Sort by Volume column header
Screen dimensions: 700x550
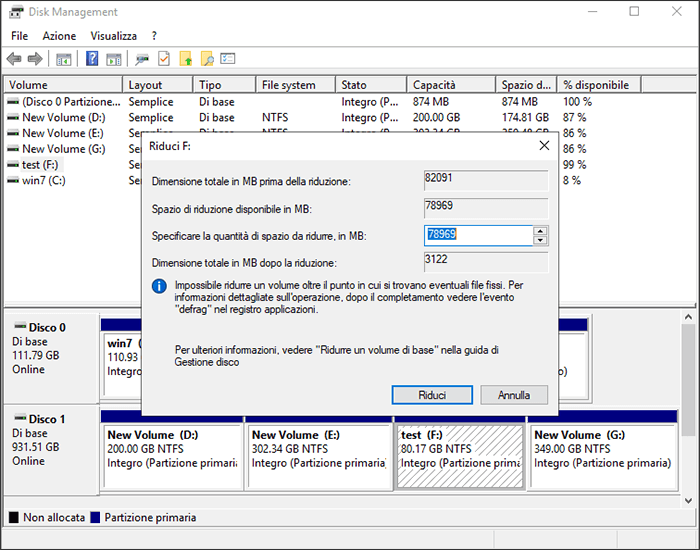pos(63,85)
